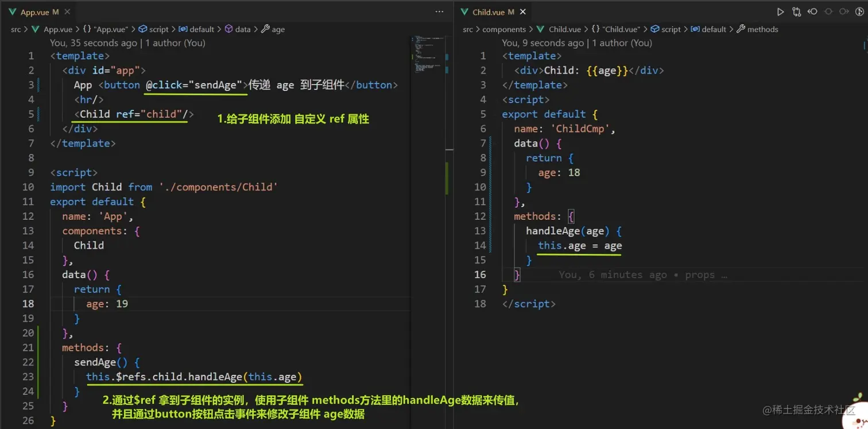
Task: Open the quoted "App.vue" symbol breadcrumb
Action: [105, 29]
